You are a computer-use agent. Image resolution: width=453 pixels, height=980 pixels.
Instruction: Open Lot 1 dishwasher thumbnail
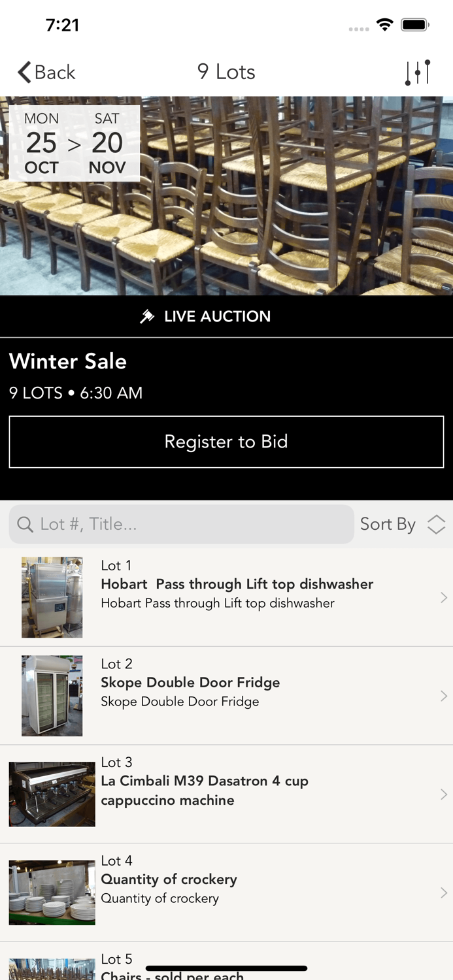[x=52, y=596]
